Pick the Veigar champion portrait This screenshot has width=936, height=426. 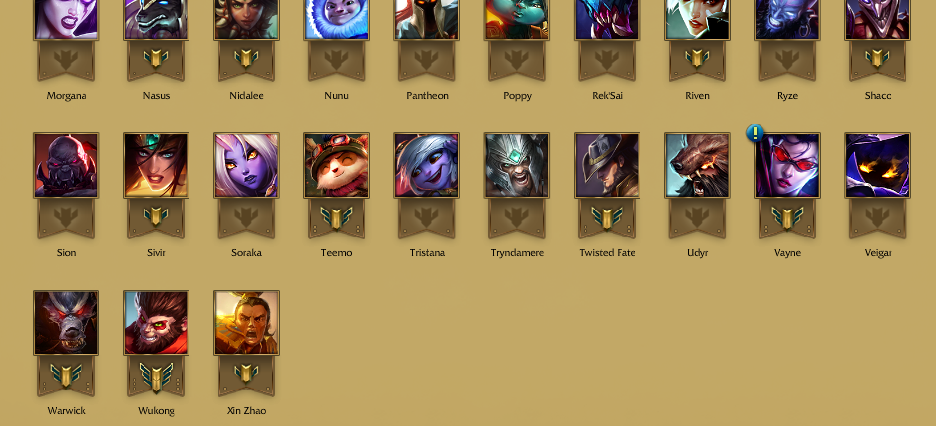(877, 165)
